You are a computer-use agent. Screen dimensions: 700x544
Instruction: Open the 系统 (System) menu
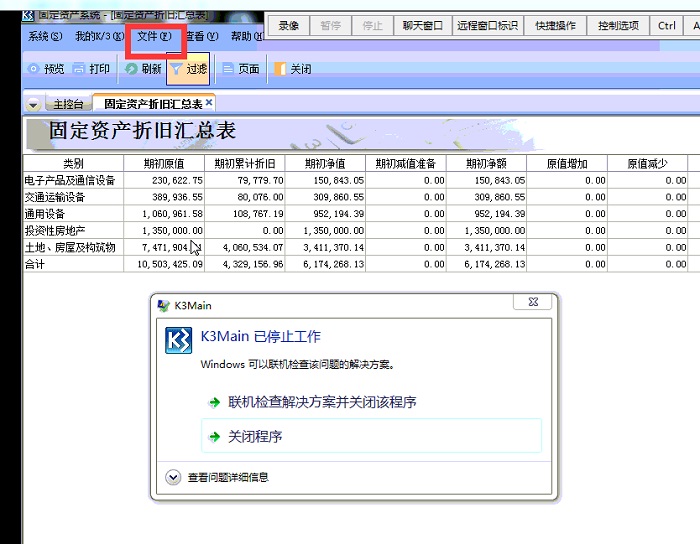tap(45, 37)
